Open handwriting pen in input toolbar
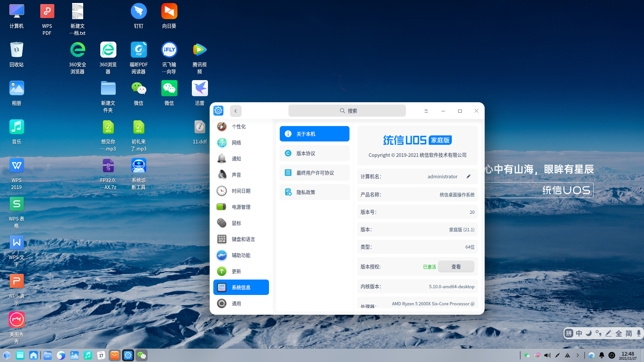Viewport: 644px width, 362px height. point(609,334)
